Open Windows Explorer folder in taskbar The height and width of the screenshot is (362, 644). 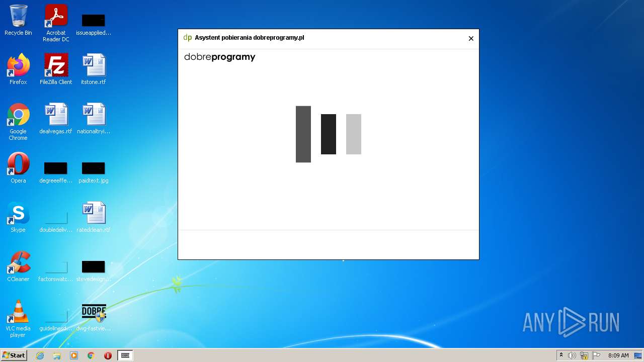tap(57, 355)
